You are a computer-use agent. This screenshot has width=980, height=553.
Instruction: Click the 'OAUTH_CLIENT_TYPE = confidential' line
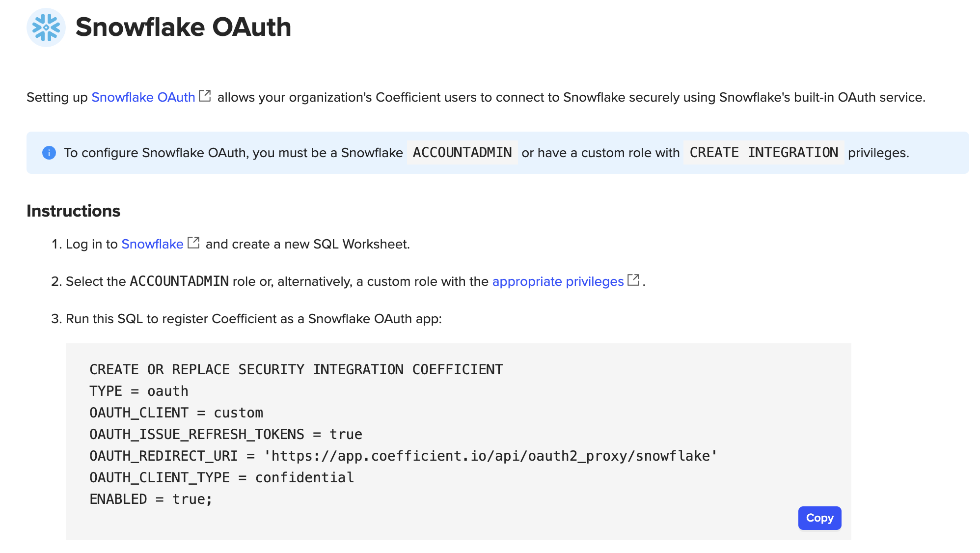(x=222, y=477)
